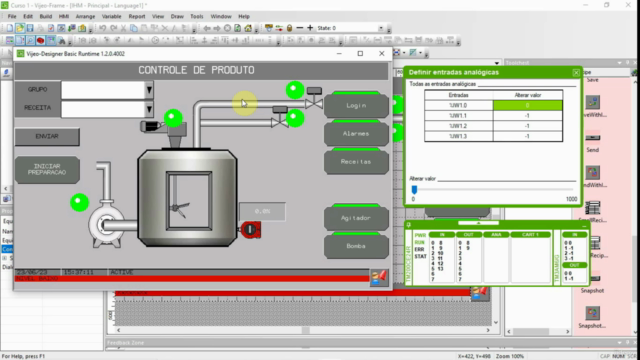The height and width of the screenshot is (360, 640).
Task: Click the editor's horizontal scrollbar right arrow
Action: (x=488, y=330)
